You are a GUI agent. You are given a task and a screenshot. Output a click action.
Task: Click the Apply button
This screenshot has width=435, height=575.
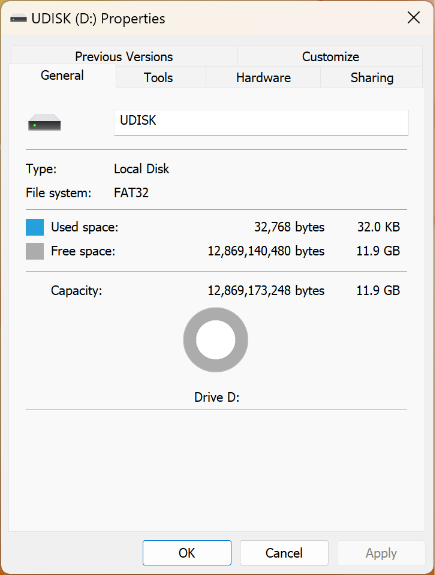click(381, 553)
